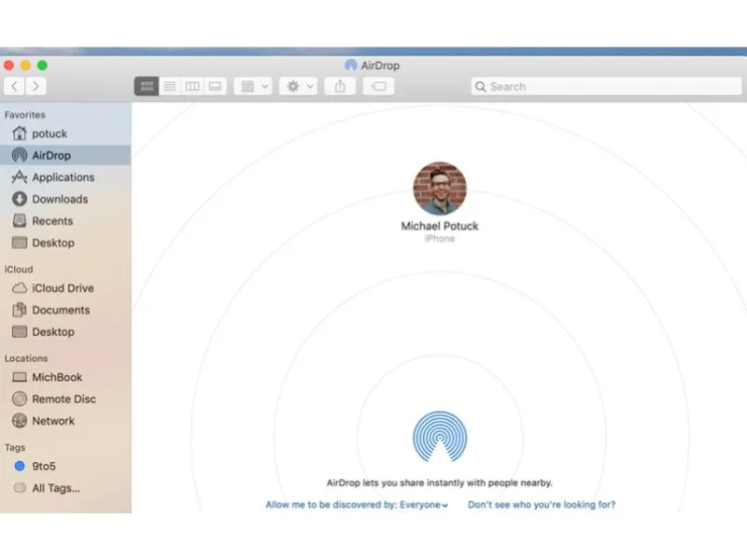Select AirDrop in the sidebar
Viewport: 747px width, 560px height.
coord(65,155)
